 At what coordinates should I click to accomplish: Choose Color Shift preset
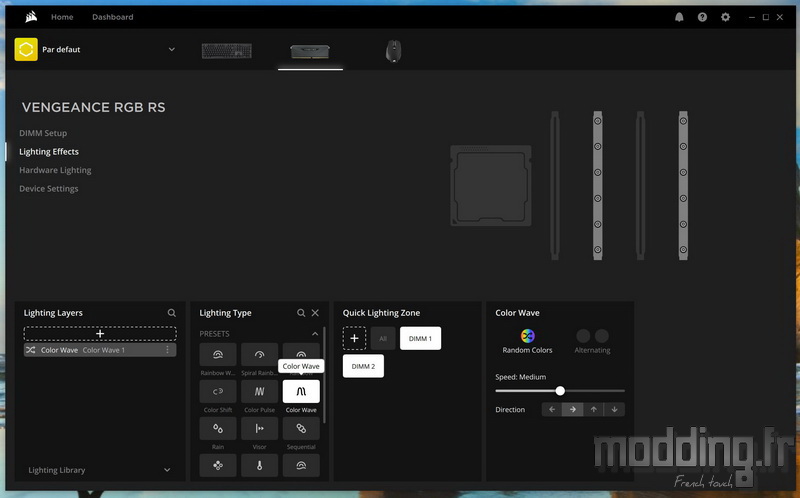[x=218, y=391]
